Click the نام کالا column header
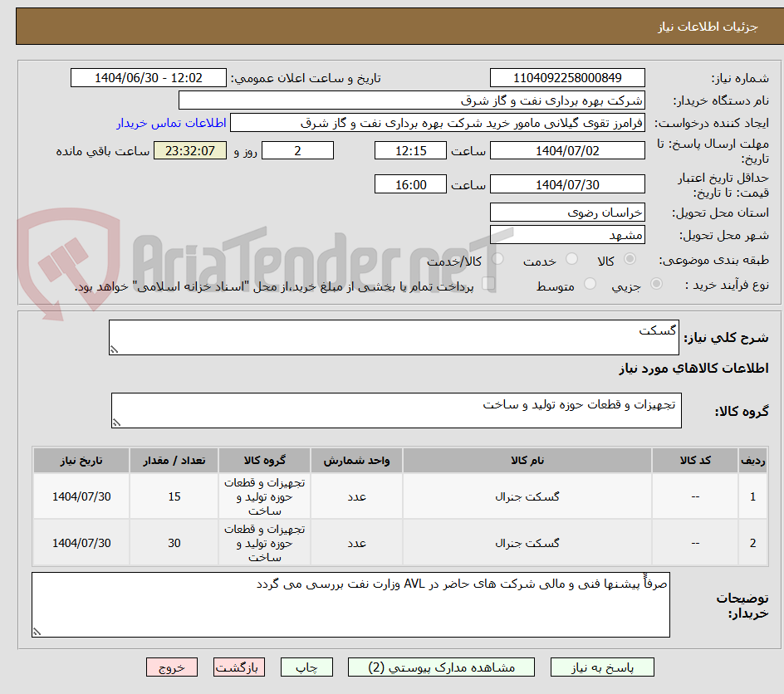Viewport: 784px width, 694px height. tap(527, 461)
